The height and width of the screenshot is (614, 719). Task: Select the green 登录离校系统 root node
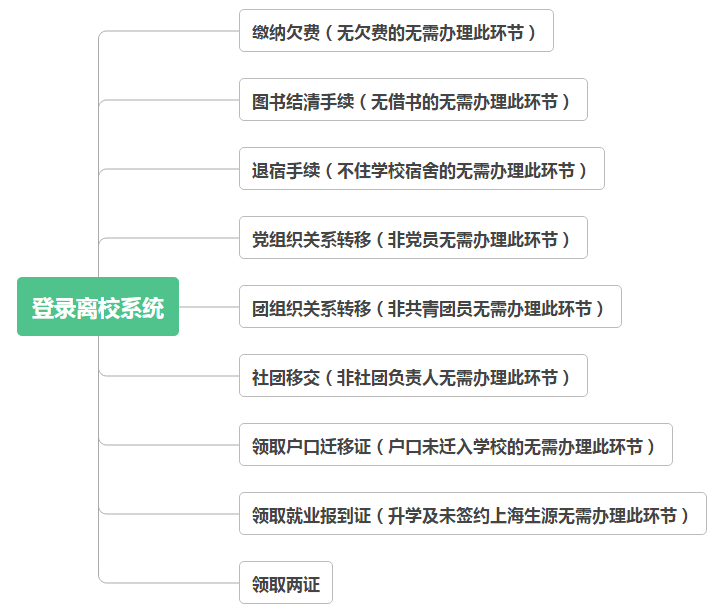(x=98, y=307)
